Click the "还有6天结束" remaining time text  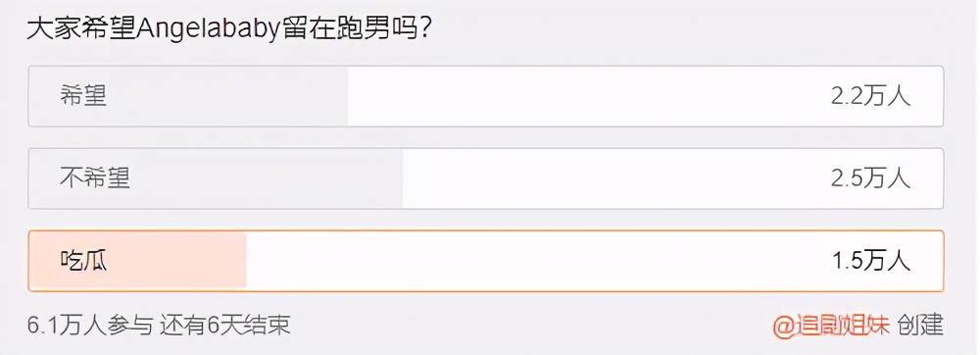tap(225, 325)
